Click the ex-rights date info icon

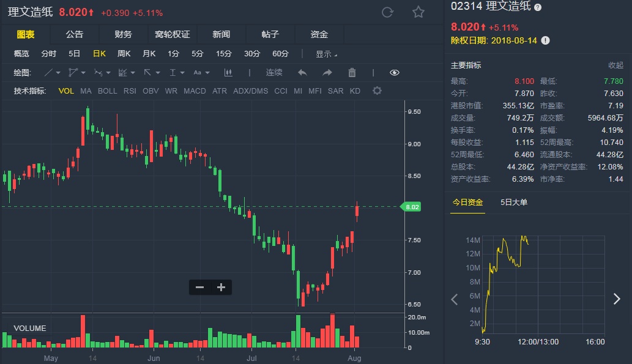coord(545,40)
